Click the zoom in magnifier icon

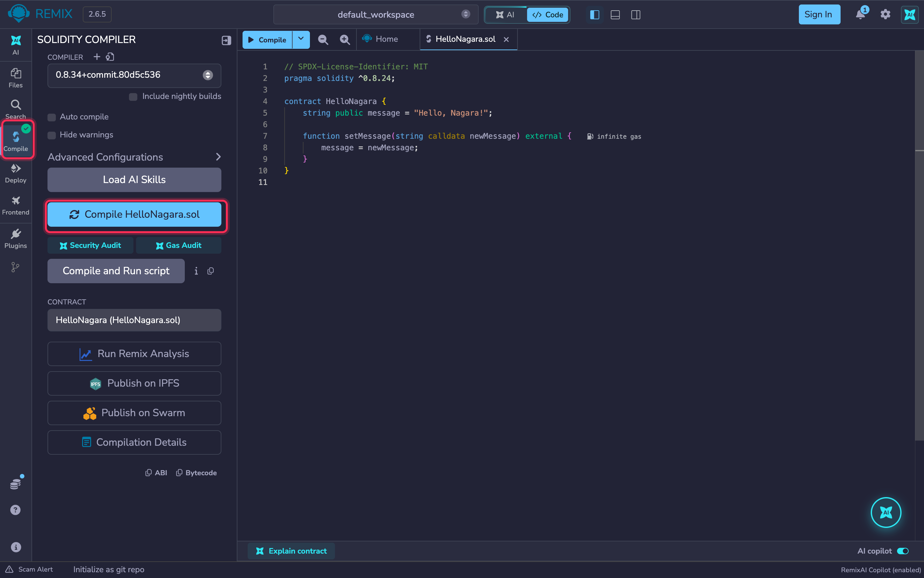point(344,39)
